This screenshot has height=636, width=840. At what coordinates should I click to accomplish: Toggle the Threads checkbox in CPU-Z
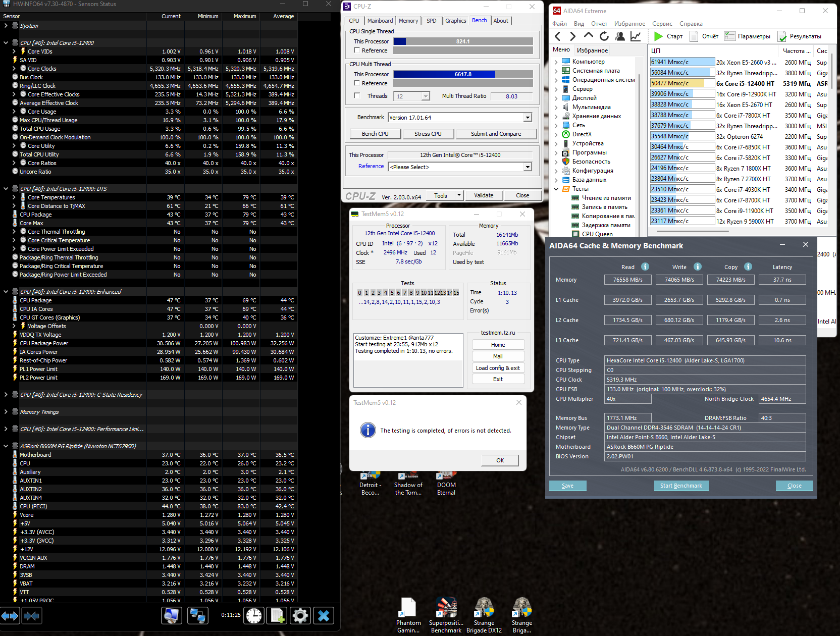[357, 96]
